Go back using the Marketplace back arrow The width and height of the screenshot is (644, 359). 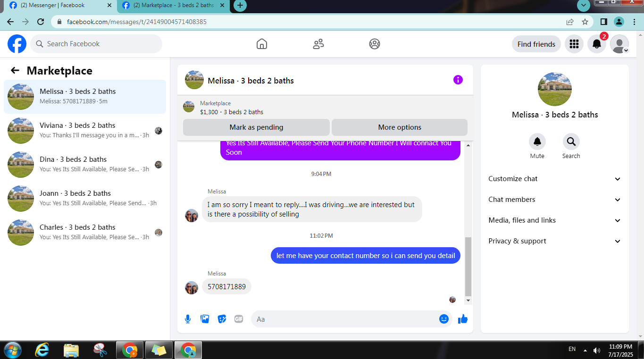[x=15, y=70]
